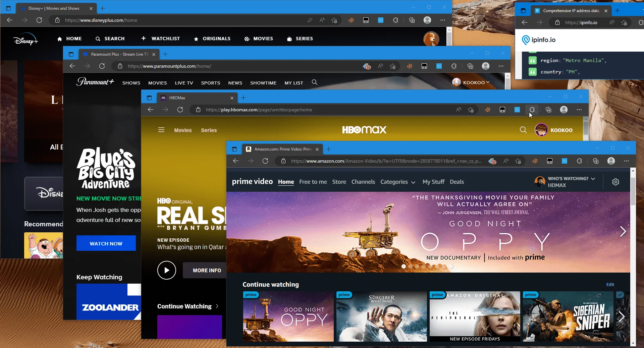Image resolution: width=644 pixels, height=348 pixels.
Task: Open Siberian Sniper thumbnail
Action: [x=568, y=316]
